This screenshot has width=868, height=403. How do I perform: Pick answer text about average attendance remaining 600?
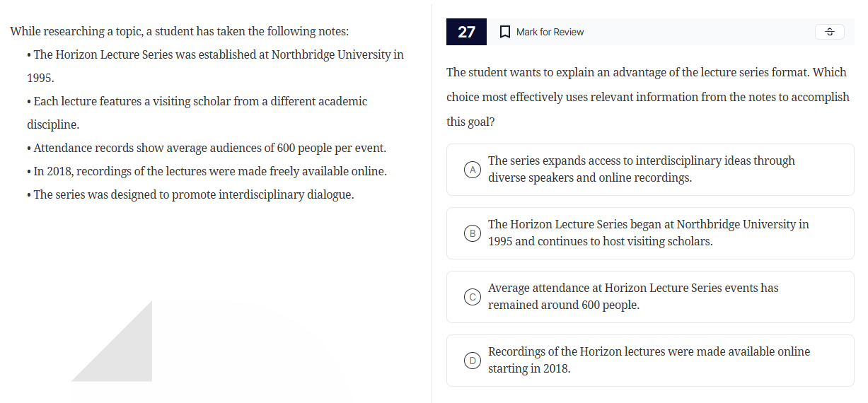632,297
